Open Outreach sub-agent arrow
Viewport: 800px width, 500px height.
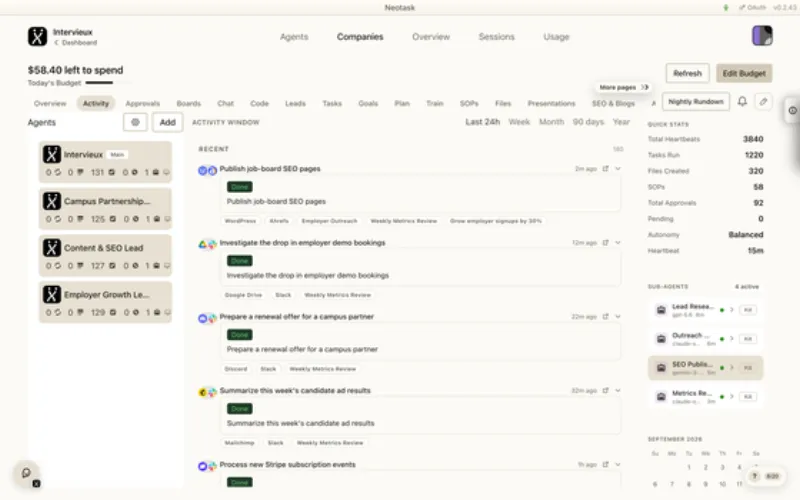(732, 339)
